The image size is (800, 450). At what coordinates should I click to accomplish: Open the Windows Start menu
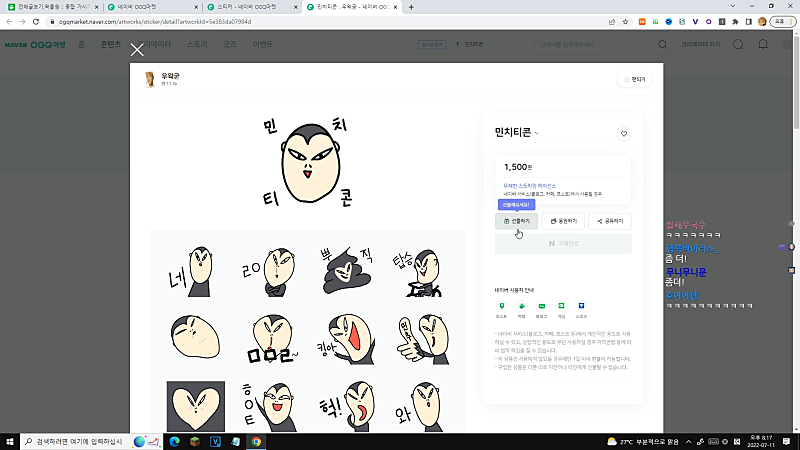tap(10, 441)
